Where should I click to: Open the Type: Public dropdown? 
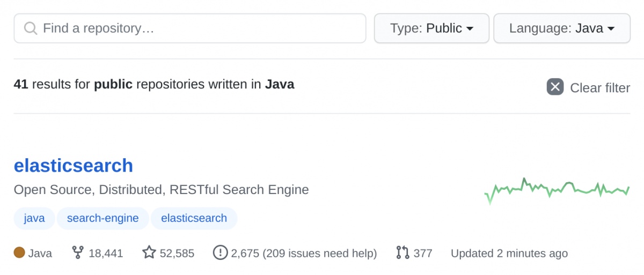click(x=431, y=28)
